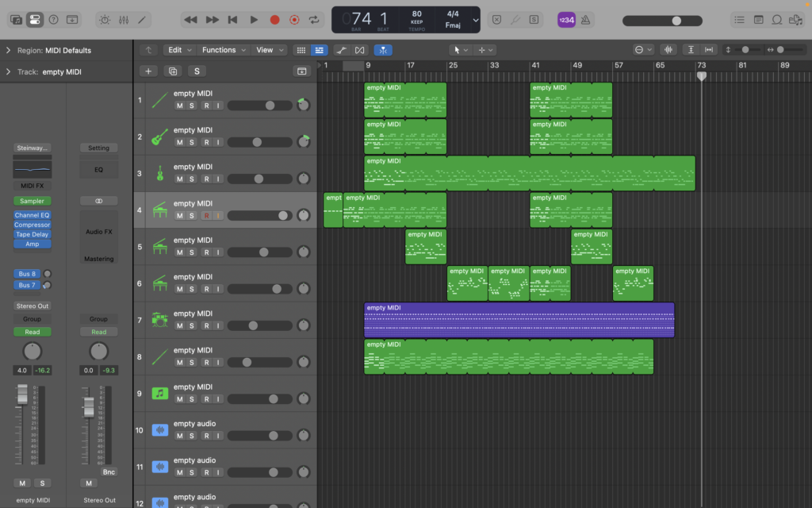
Task: Solo track 3 with its S button
Action: pyautogui.click(x=191, y=179)
